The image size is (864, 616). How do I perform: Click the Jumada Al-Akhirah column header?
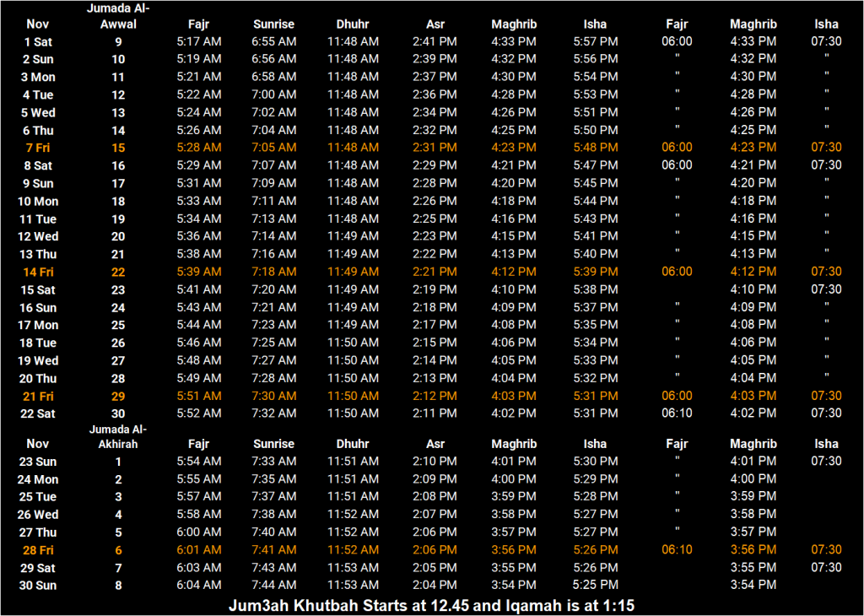[x=118, y=436]
